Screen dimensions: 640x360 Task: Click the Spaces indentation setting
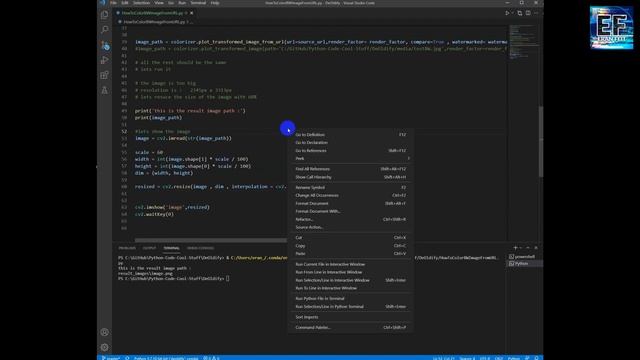(467, 358)
